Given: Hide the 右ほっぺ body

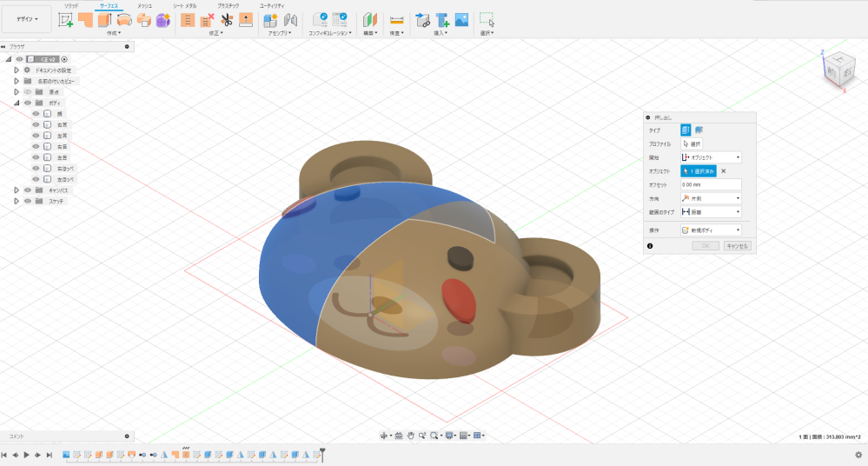Looking at the screenshot, I should (x=36, y=169).
